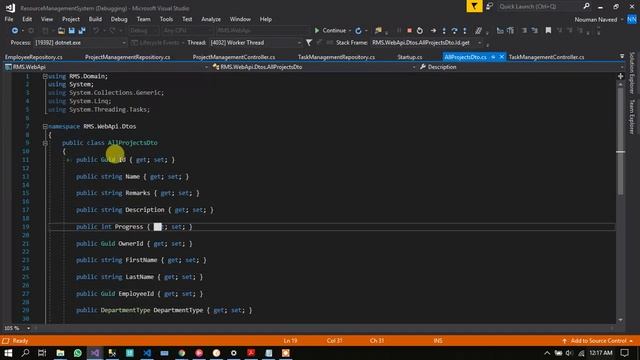Click the thread filter funnel icon
Screen dimensions: 640x360
coord(309,42)
